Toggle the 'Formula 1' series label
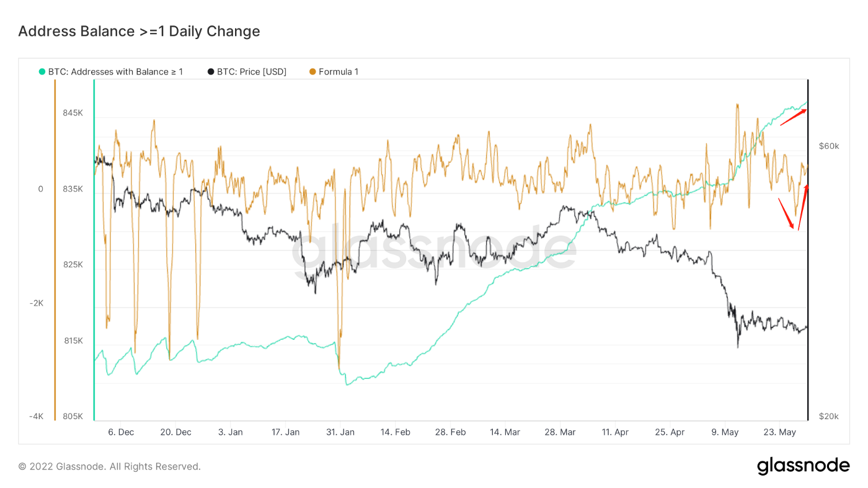868x488 pixels. click(339, 72)
